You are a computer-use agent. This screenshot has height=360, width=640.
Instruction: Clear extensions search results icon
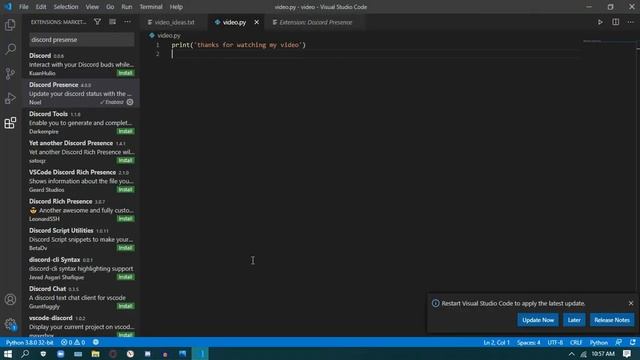(112, 22)
